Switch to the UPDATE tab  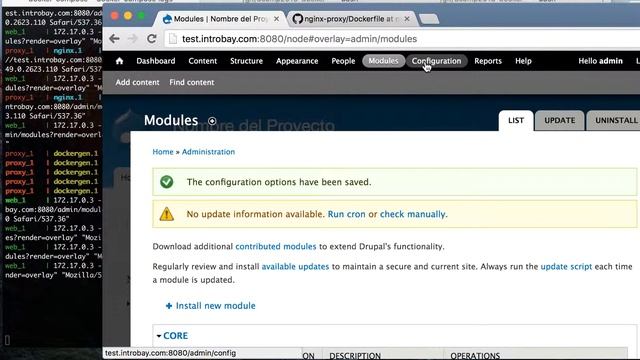point(560,120)
